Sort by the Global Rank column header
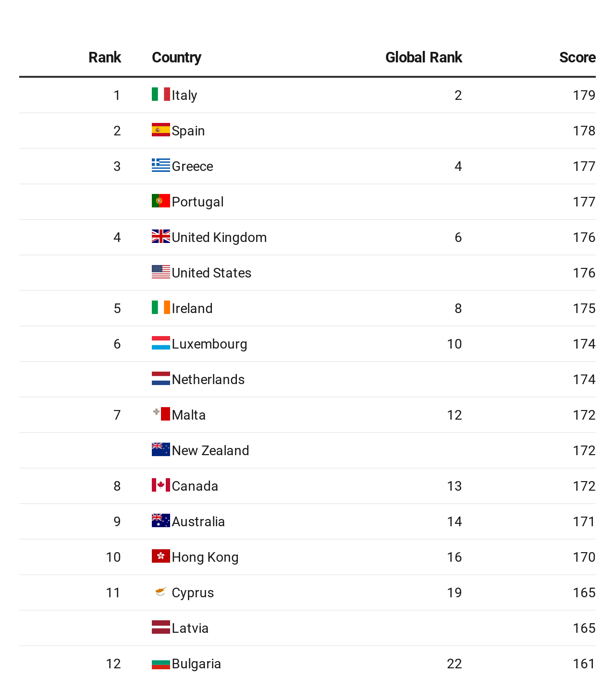615x700 pixels. tap(424, 57)
